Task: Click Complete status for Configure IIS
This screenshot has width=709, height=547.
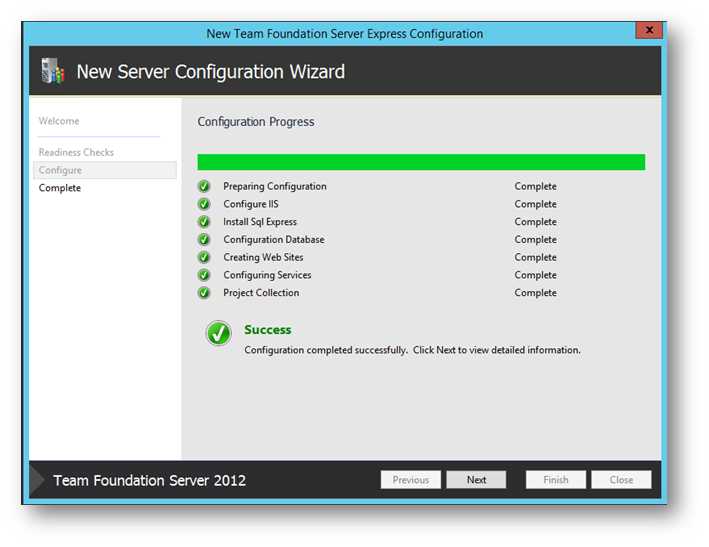Action: (x=535, y=204)
